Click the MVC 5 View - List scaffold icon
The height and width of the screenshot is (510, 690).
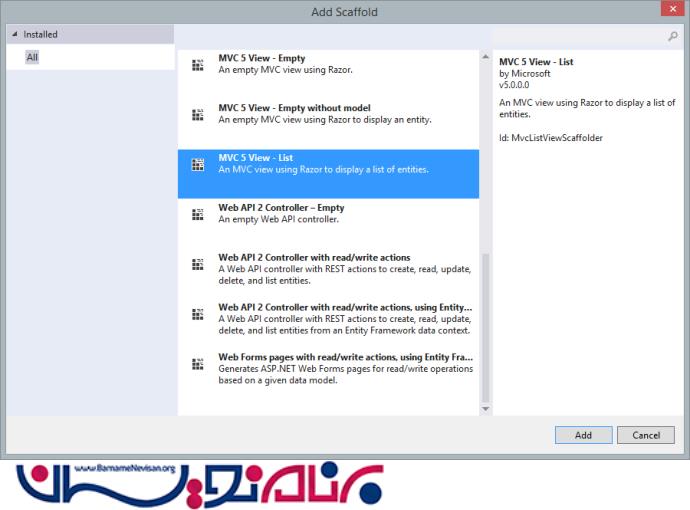198,165
